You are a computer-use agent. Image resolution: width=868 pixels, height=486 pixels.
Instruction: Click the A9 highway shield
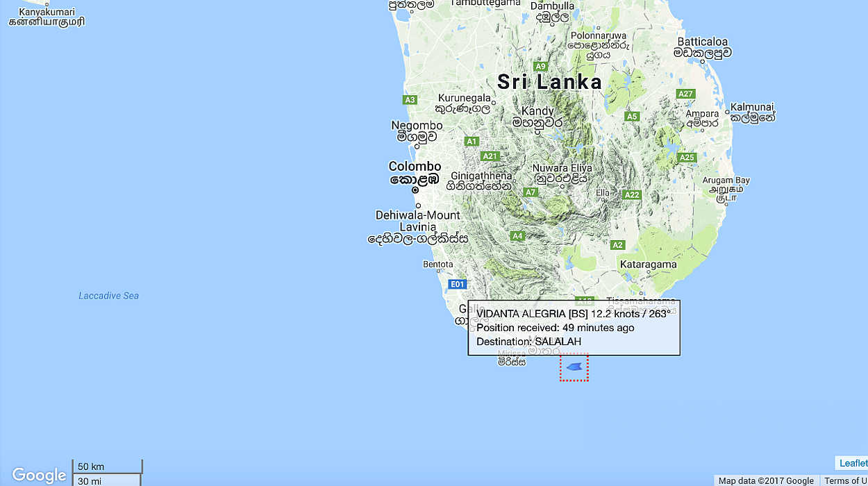click(x=541, y=67)
